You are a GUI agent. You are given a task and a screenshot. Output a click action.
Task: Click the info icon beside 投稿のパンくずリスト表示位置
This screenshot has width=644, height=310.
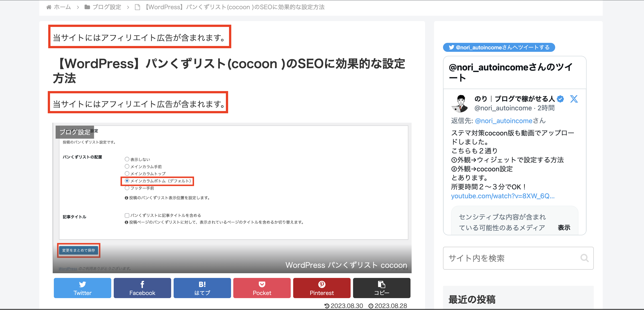[127, 198]
